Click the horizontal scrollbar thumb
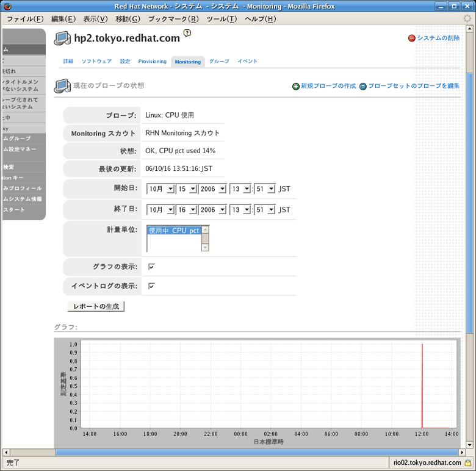Viewport: 476px width, 471px height. (257, 452)
